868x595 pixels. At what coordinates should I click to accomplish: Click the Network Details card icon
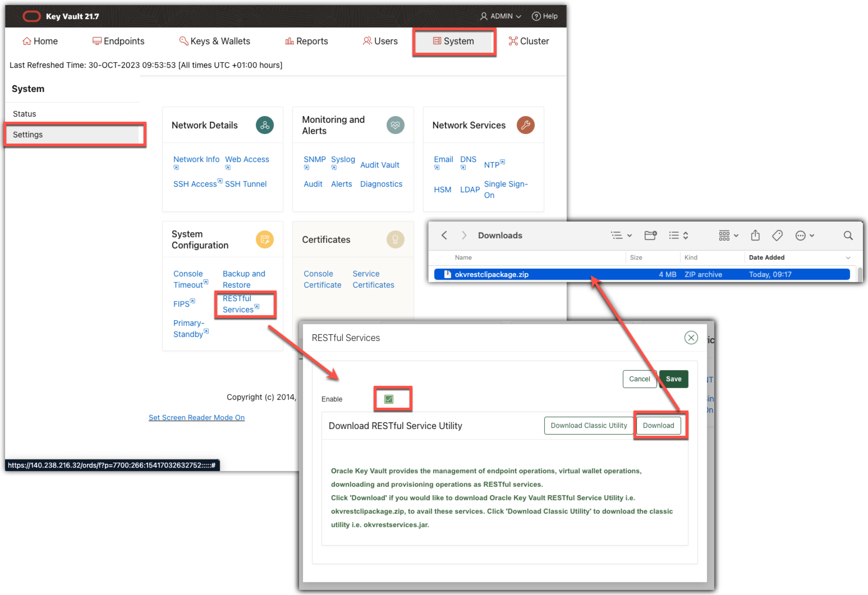coord(265,125)
